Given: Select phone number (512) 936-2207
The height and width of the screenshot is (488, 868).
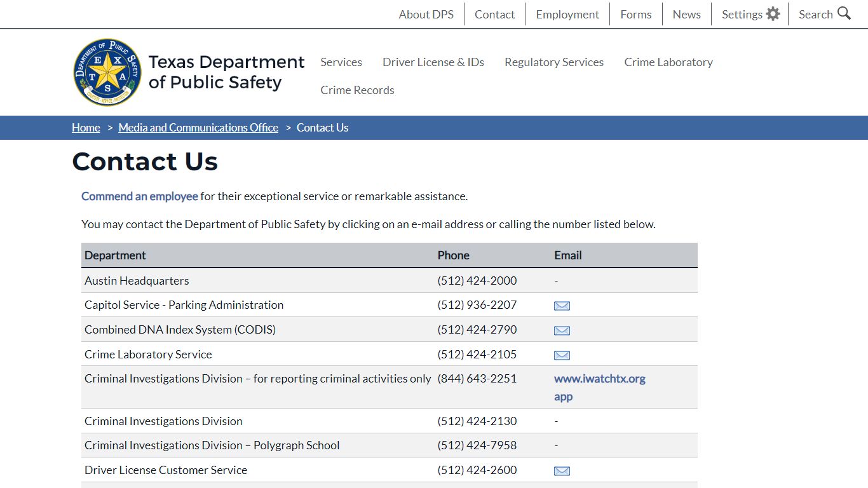Looking at the screenshot, I should (477, 305).
